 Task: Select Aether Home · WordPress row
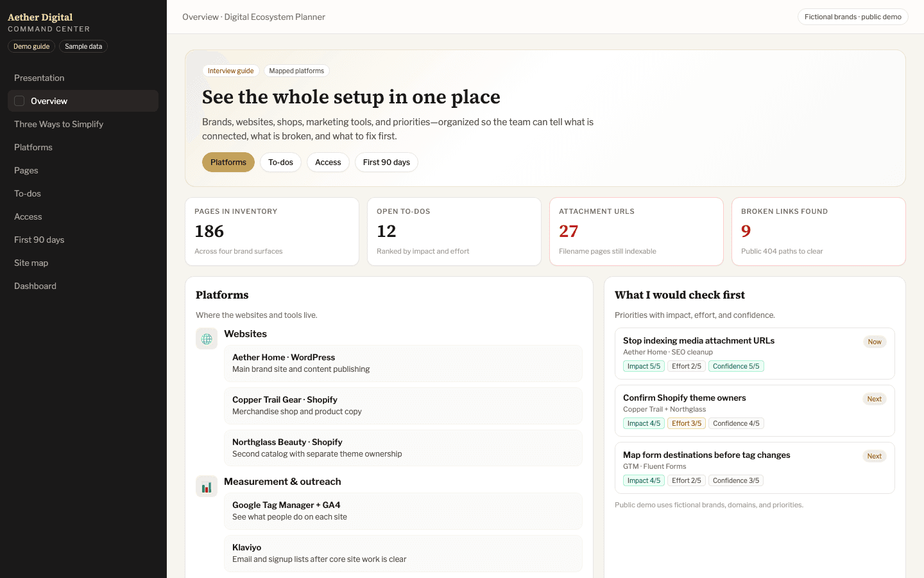pyautogui.click(x=403, y=363)
